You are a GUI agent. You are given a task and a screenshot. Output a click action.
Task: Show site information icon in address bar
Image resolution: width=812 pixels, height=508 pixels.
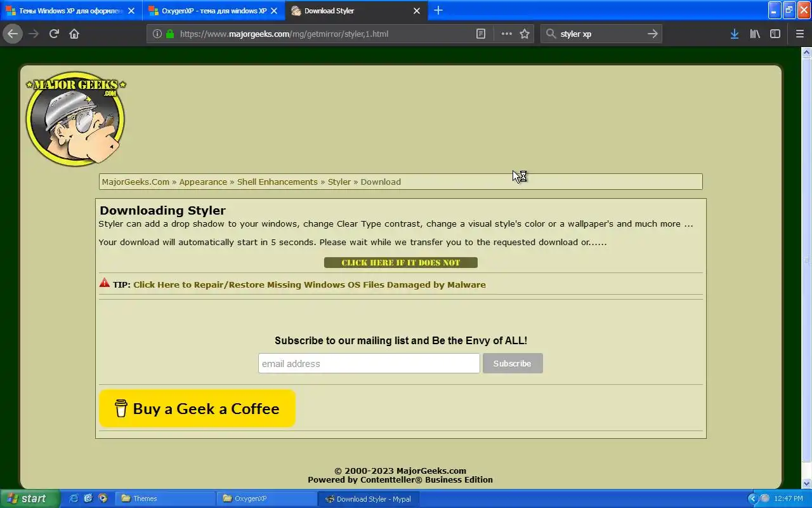point(157,34)
